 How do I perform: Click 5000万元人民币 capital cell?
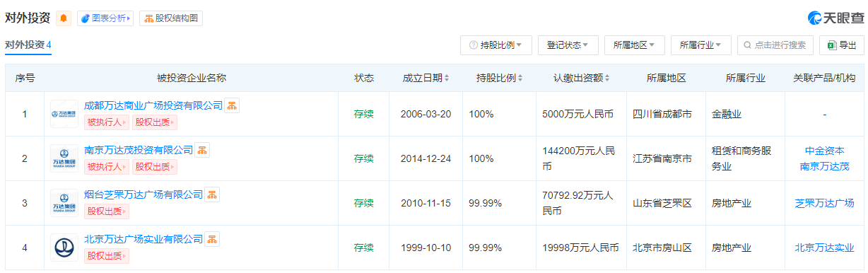[x=580, y=114]
